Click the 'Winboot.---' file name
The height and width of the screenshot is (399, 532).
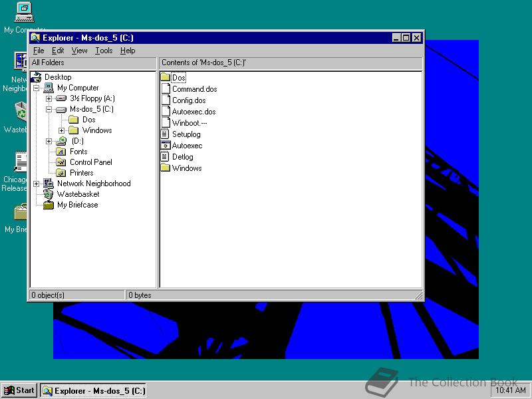(x=190, y=123)
